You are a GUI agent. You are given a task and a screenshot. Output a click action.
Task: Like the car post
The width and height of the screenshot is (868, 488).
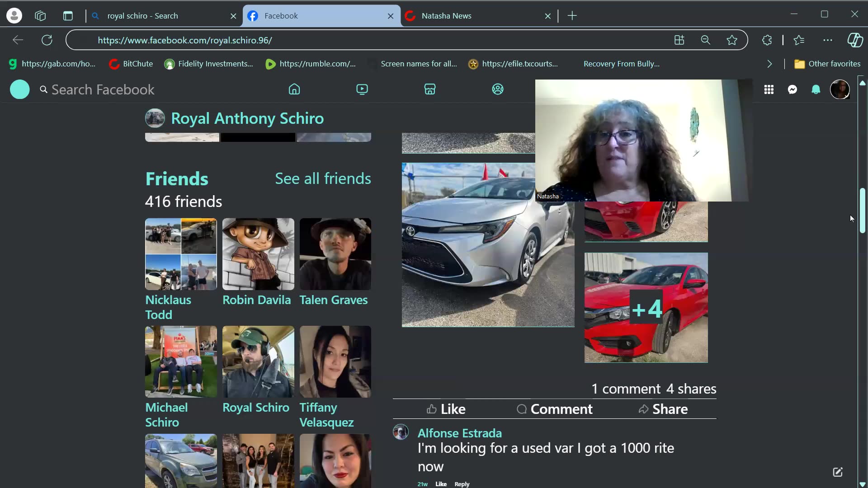pyautogui.click(x=446, y=409)
